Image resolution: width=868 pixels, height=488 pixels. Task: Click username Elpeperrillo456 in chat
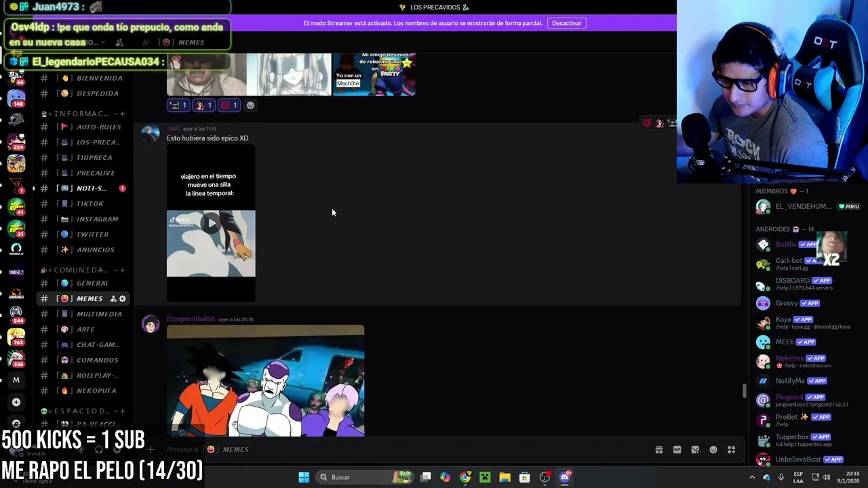[191, 319]
